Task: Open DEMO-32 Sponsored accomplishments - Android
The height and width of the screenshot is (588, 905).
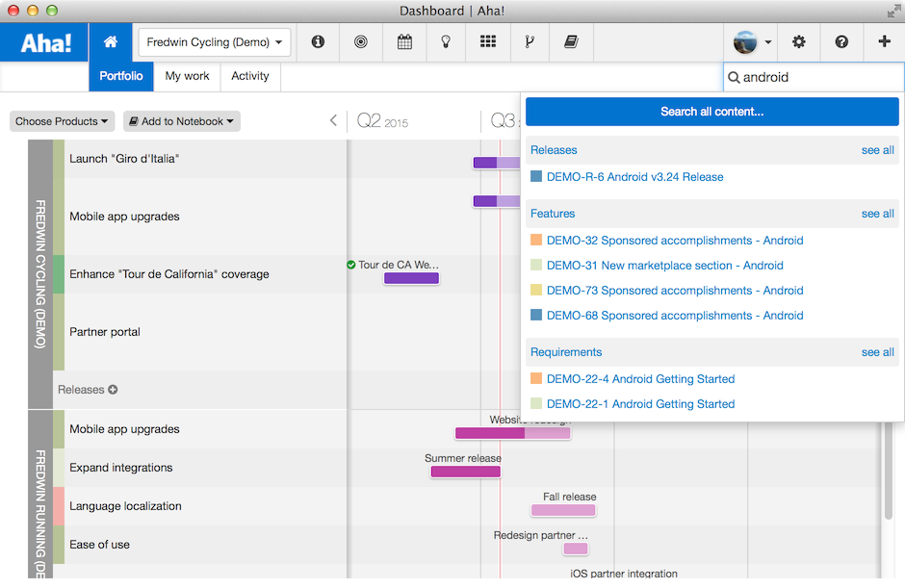Action: pyautogui.click(x=675, y=241)
